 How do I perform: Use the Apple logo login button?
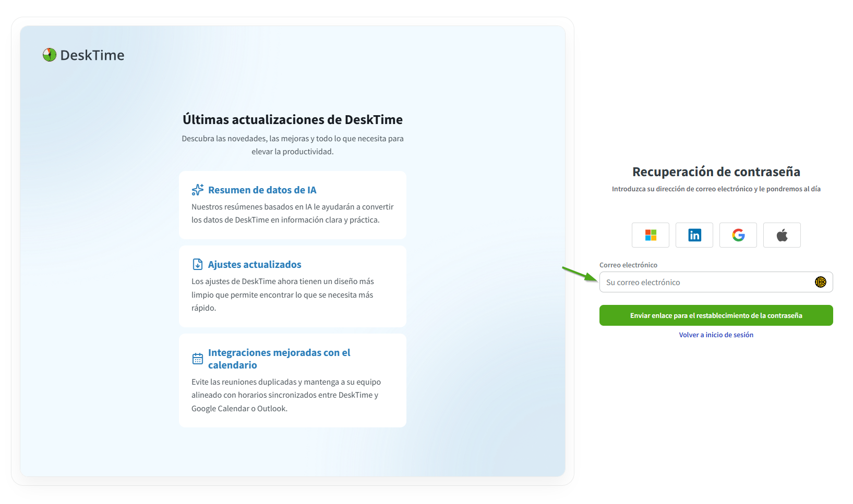click(x=782, y=235)
